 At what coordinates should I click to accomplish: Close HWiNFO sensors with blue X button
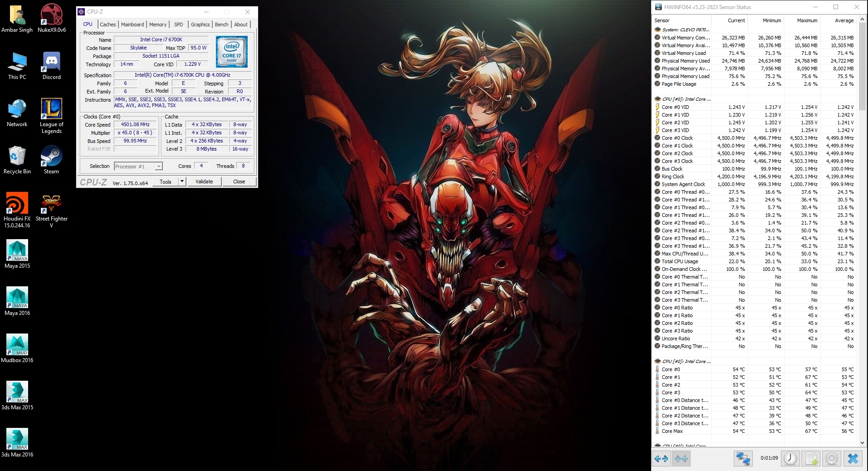click(x=853, y=458)
